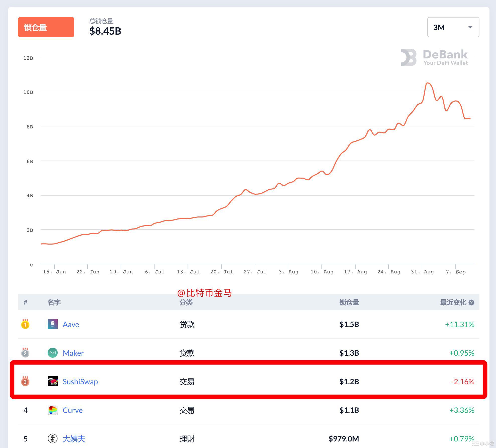This screenshot has width=496, height=448.
Task: Select the 锁仓量 tab button
Action: click(46, 27)
